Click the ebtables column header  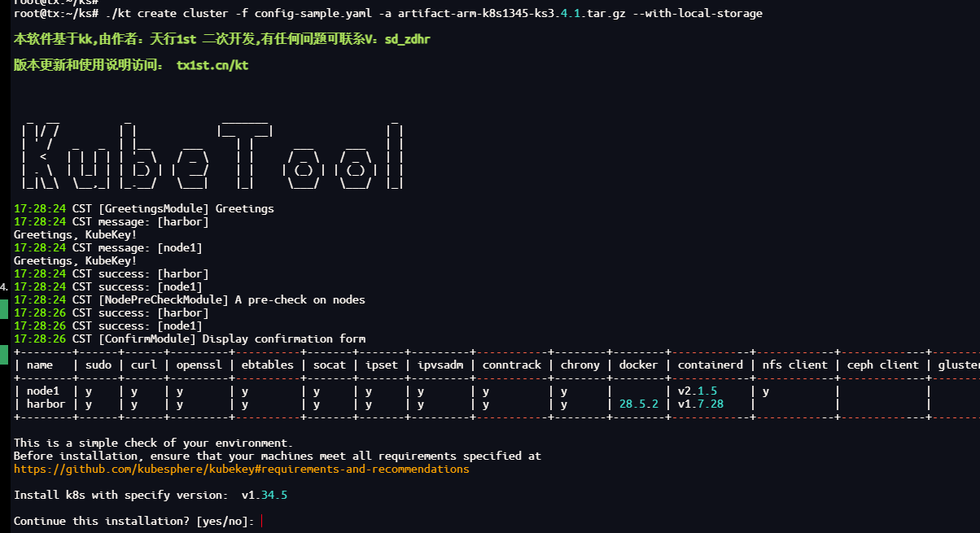click(x=268, y=365)
